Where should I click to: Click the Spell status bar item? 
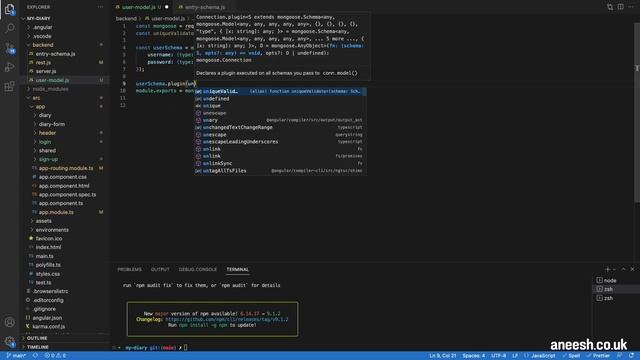(571, 356)
